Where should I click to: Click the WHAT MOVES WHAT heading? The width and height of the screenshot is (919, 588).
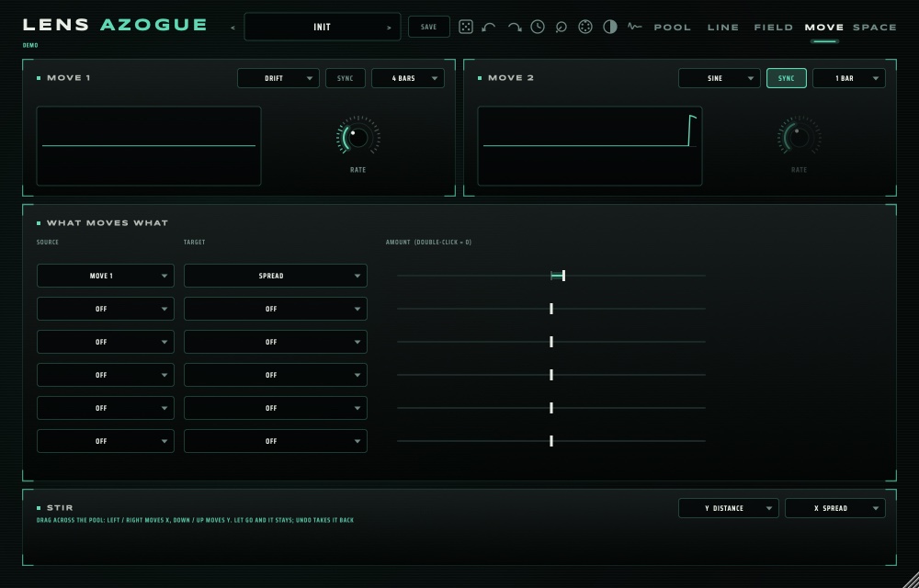[x=108, y=223]
